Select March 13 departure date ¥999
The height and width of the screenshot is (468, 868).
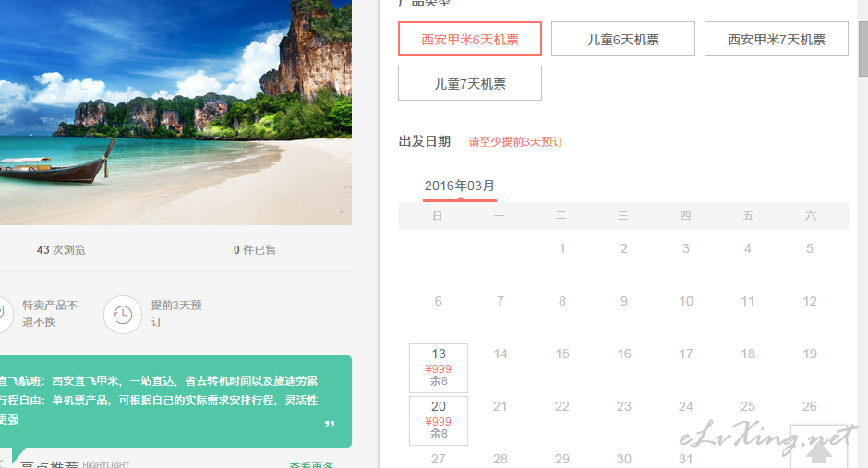[x=439, y=368]
